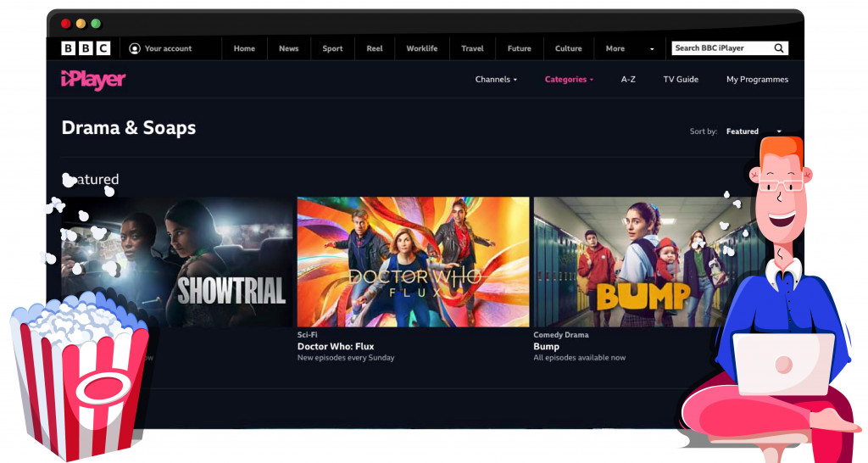
Task: Click the Bump programme title
Action: [x=547, y=347]
